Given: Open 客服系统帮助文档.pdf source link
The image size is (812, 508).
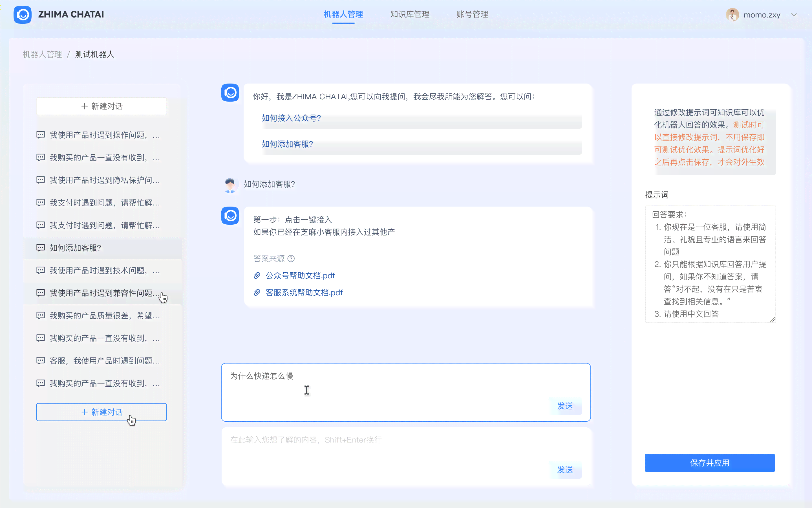Looking at the screenshot, I should [x=304, y=292].
